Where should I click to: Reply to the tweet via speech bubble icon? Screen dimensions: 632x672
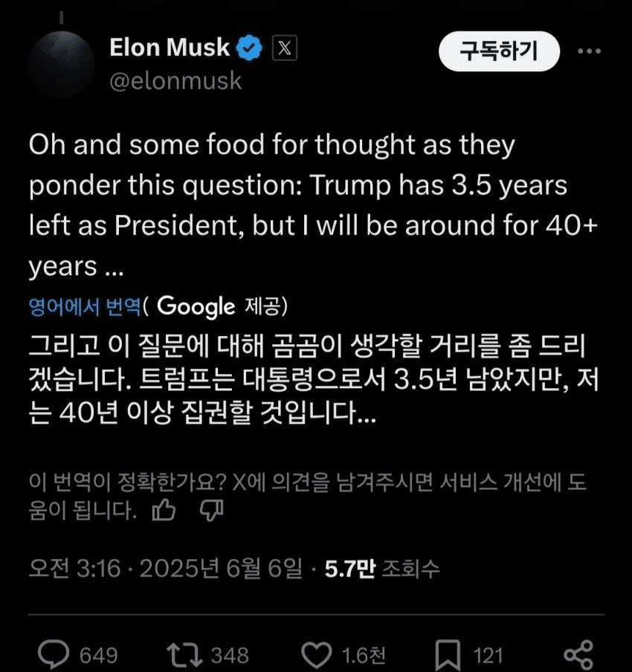point(53,655)
